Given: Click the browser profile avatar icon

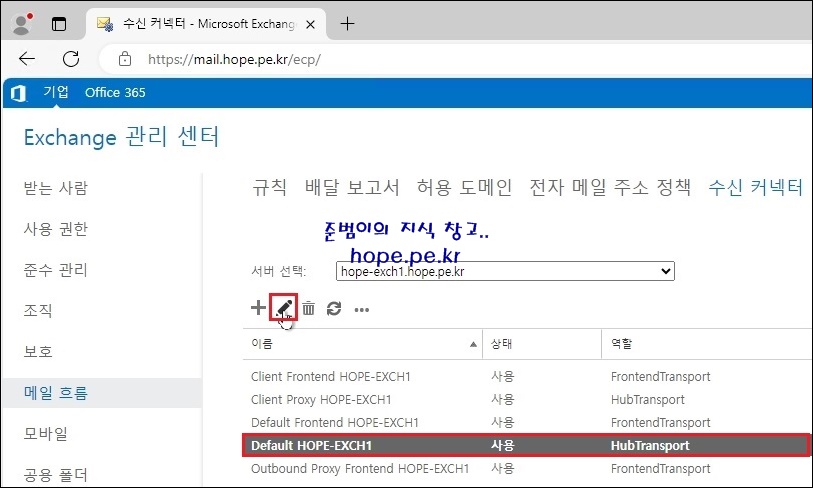Looking at the screenshot, I should tap(22, 24).
